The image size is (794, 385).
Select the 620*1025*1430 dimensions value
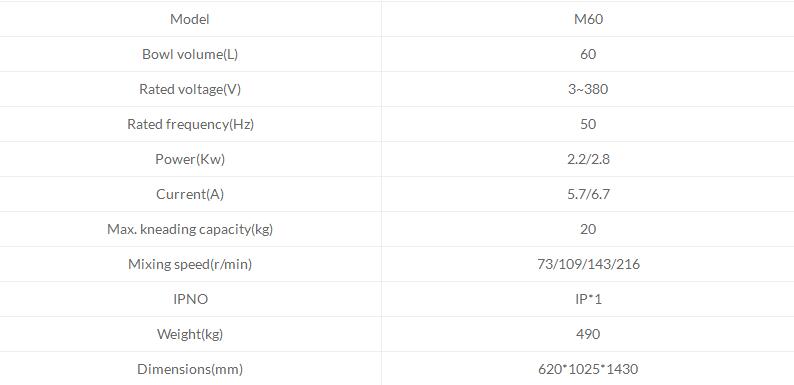(x=588, y=369)
